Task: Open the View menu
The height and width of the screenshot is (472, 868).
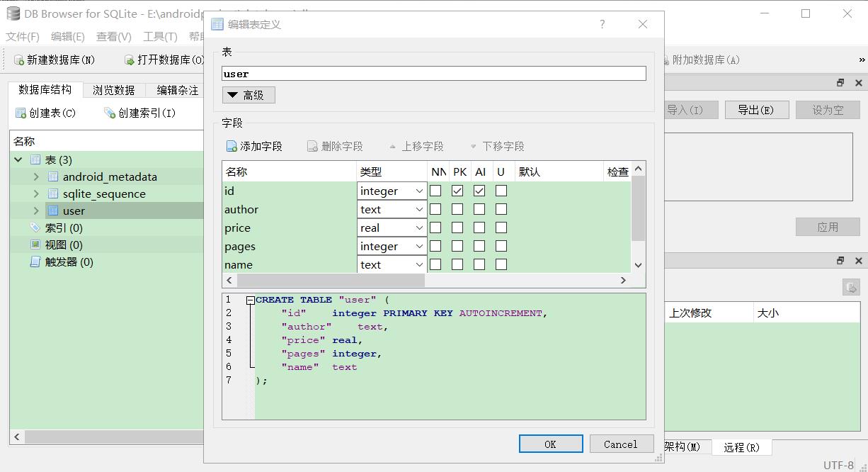Action: 114,36
